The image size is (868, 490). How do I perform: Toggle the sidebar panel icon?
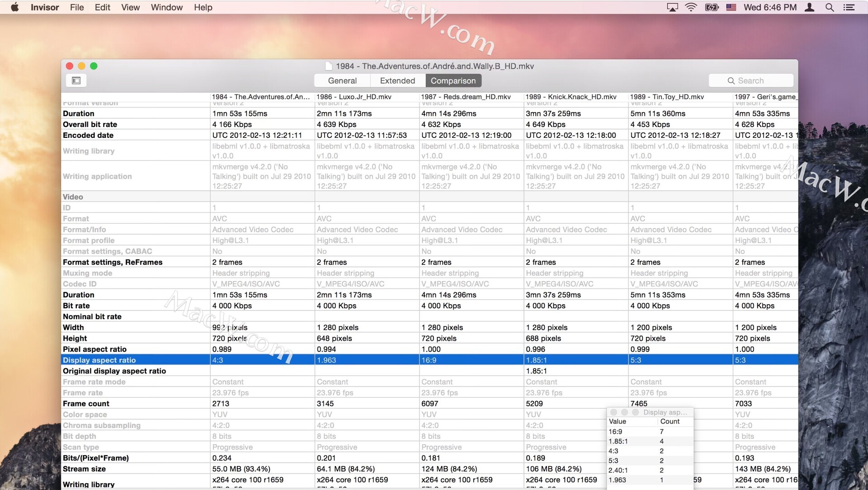(x=76, y=80)
